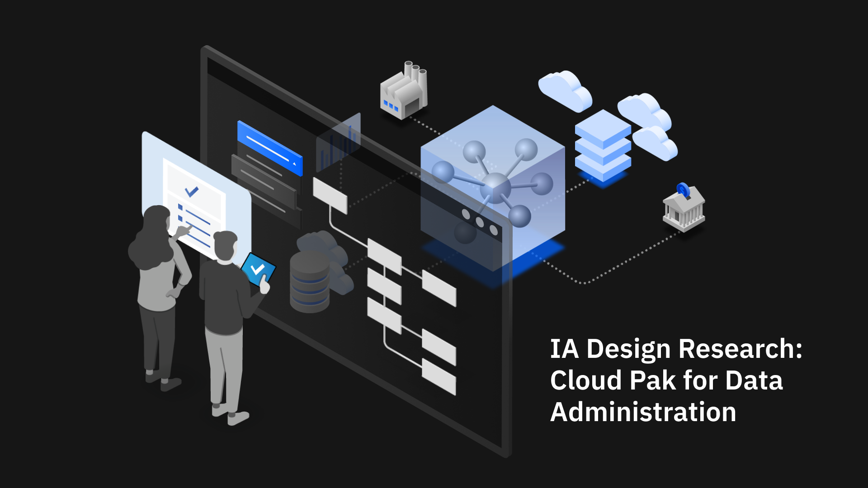Click the bottom-right flowchart box
The height and width of the screenshot is (488, 868).
click(439, 377)
